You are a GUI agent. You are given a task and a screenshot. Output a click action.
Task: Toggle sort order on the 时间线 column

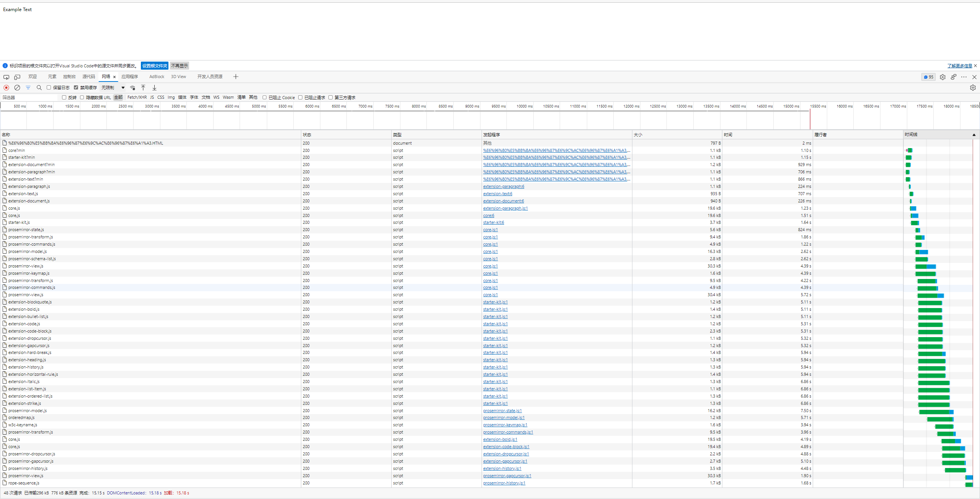click(910, 134)
